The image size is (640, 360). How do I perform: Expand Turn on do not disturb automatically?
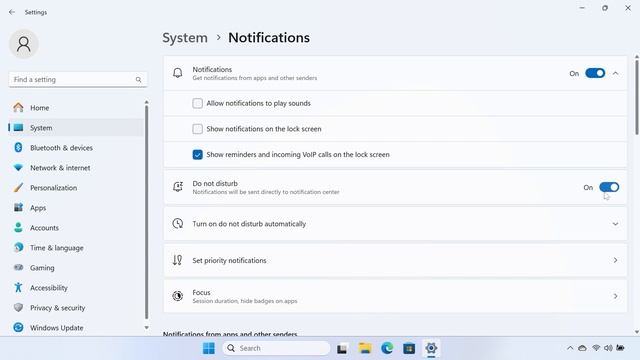(x=615, y=224)
